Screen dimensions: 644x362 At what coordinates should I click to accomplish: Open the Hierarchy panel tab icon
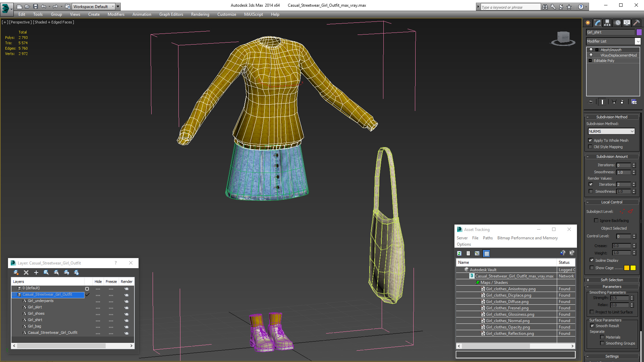click(x=607, y=23)
